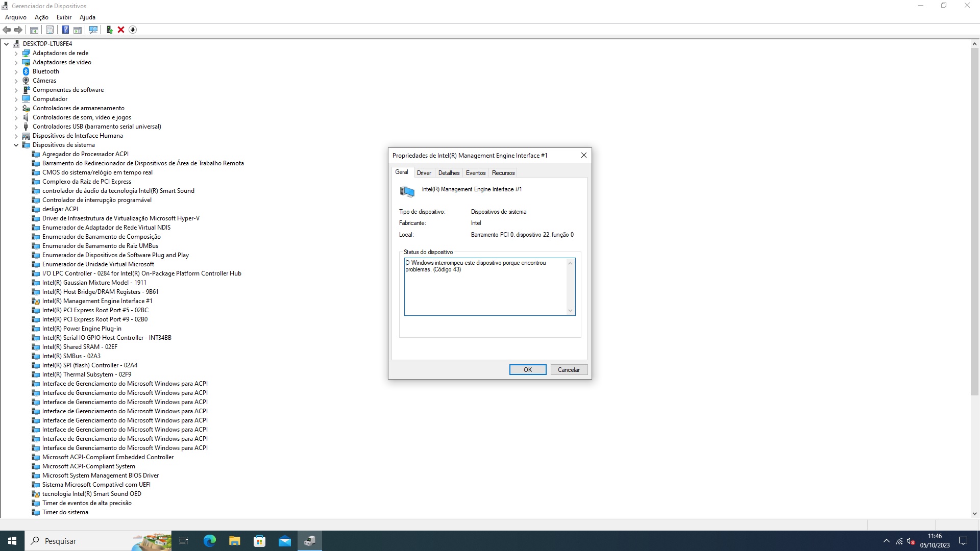Open the Properties toolbar icon
This screenshot has height=551, width=980.
50,30
